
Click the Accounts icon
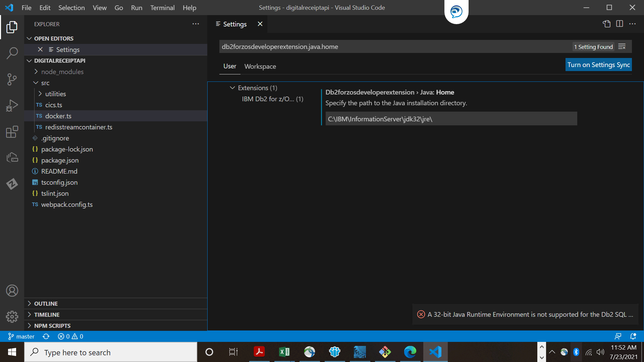12,291
